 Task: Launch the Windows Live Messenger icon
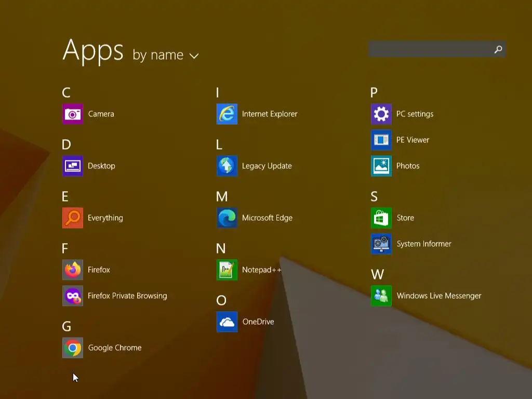click(381, 296)
